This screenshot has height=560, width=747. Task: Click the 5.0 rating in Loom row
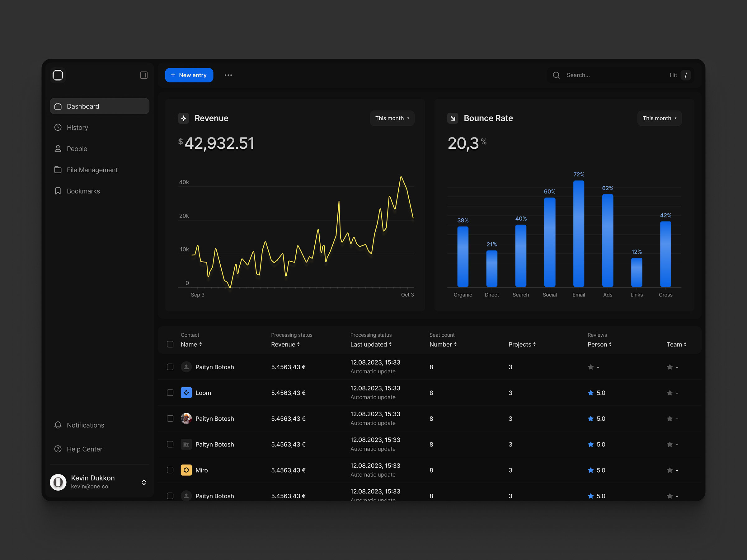[x=601, y=393]
